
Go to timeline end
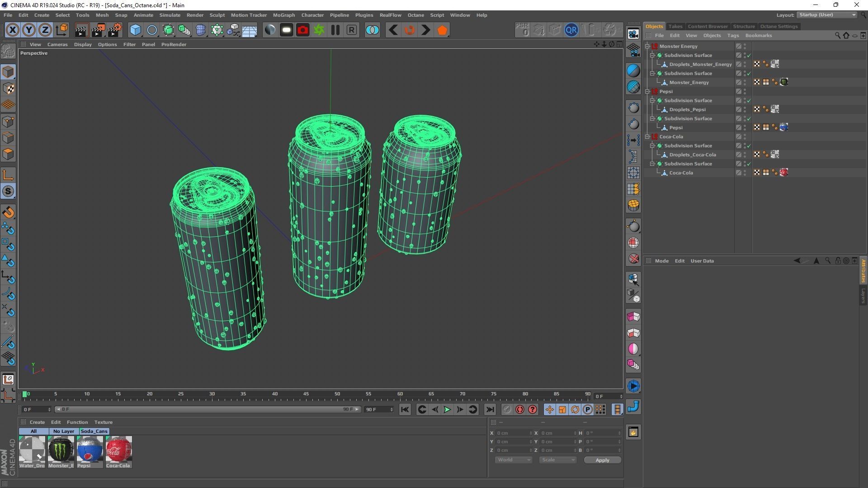point(490,410)
